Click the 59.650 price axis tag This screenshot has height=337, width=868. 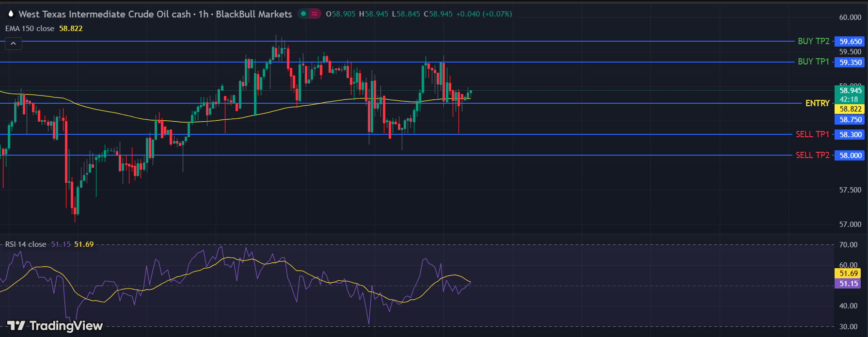coord(850,42)
